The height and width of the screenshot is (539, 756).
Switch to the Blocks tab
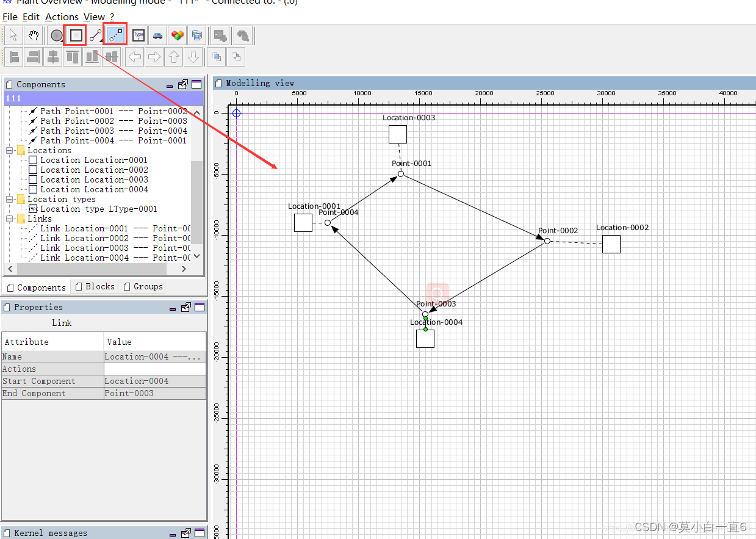(95, 286)
